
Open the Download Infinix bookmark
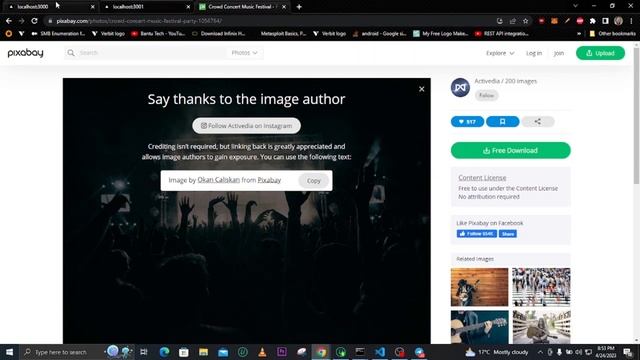[218, 33]
